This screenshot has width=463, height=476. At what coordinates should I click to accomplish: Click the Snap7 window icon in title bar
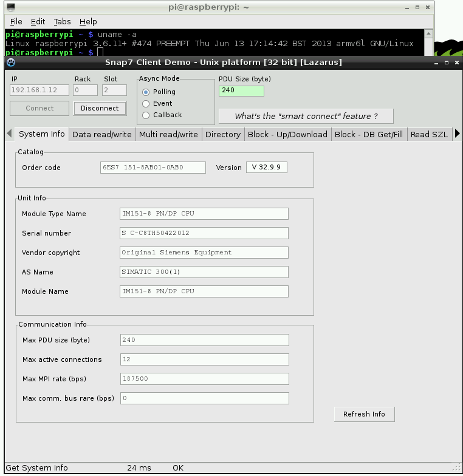(10, 62)
